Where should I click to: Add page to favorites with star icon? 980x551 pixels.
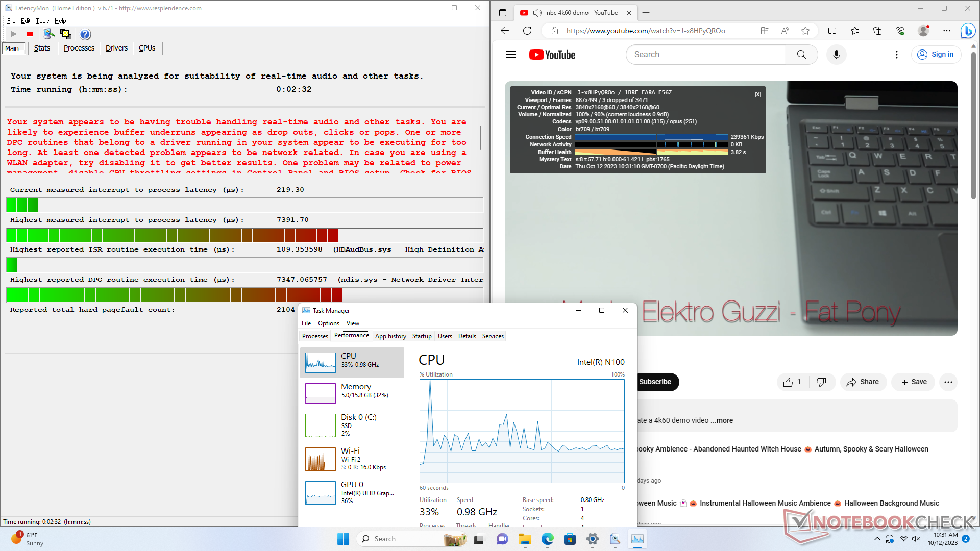[x=805, y=31]
